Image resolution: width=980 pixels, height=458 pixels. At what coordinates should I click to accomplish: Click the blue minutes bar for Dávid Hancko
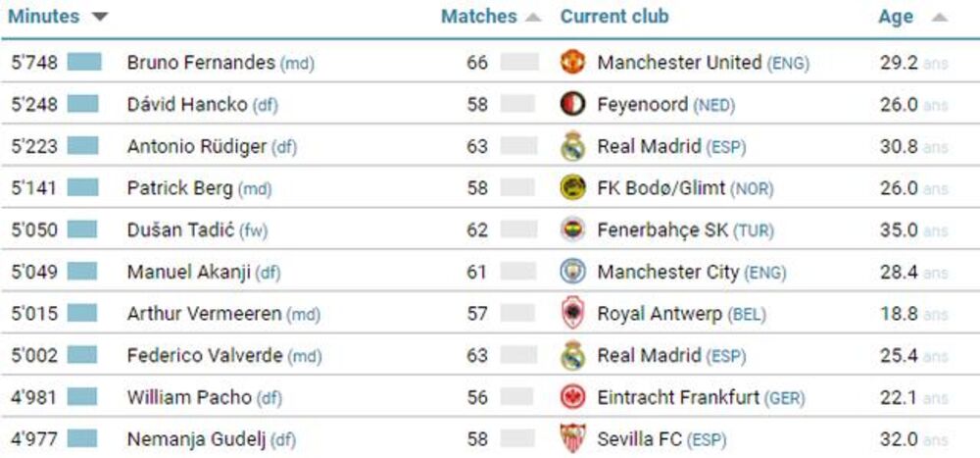(x=83, y=104)
